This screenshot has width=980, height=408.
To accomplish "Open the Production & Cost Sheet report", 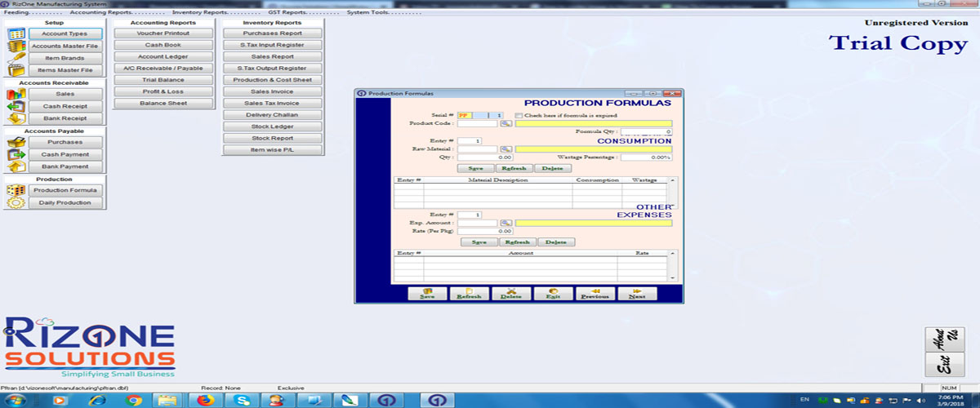I will point(272,80).
